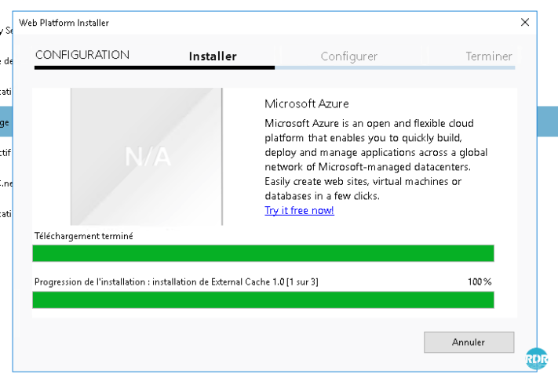Click the N/A product thumbnail image
Image resolution: width=558 pixels, height=392 pixels.
pos(147,156)
